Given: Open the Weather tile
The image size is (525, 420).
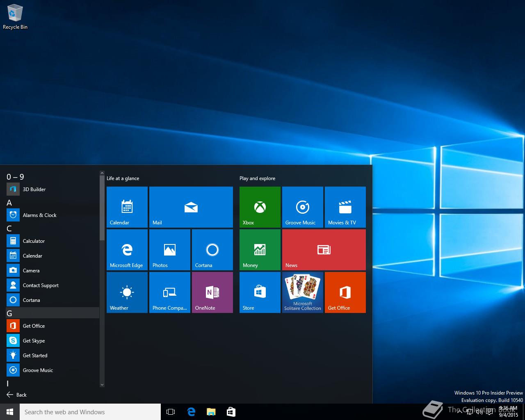Looking at the screenshot, I should pos(127,292).
